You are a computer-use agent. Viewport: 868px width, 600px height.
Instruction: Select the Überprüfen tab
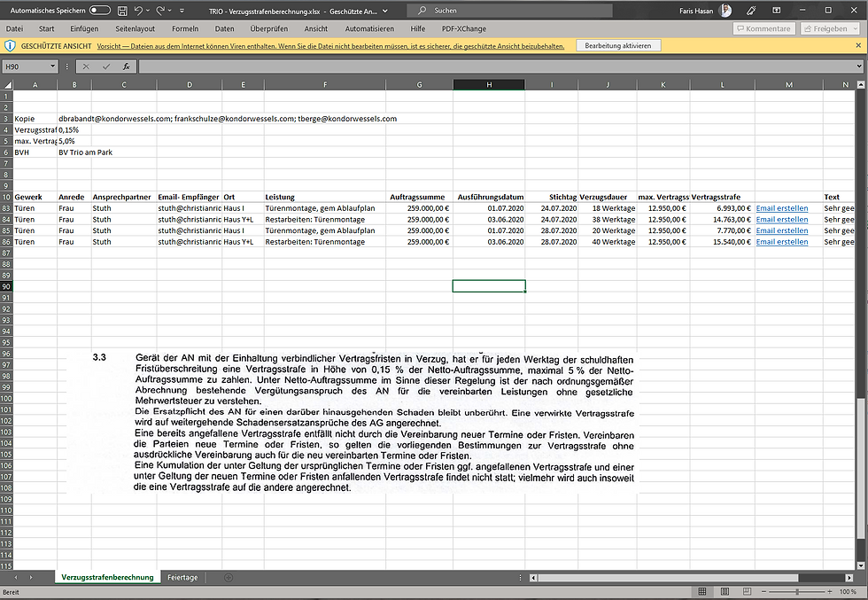[269, 29]
